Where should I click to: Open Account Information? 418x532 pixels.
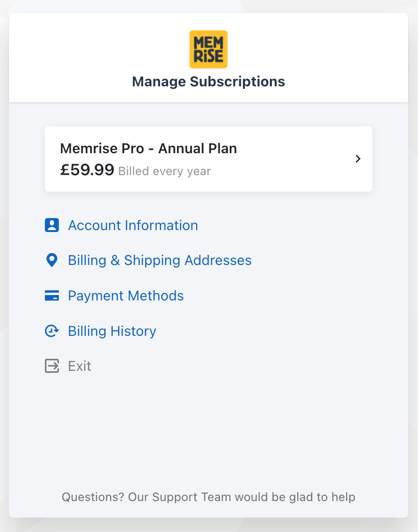[133, 226]
